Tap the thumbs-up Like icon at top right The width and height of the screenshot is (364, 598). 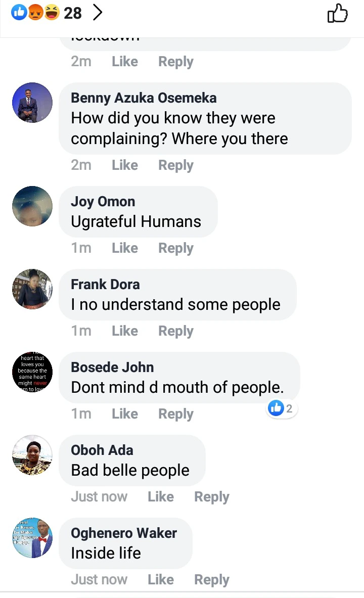pyautogui.click(x=337, y=14)
